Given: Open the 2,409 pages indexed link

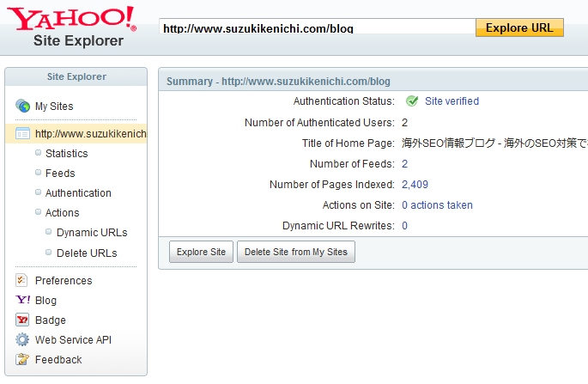Looking at the screenshot, I should click(415, 185).
